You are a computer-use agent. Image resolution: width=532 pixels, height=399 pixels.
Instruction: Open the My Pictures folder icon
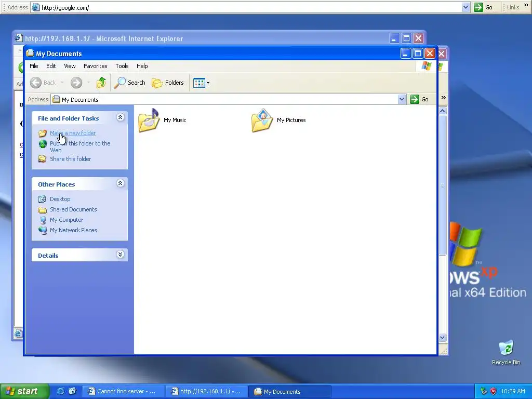coord(262,120)
